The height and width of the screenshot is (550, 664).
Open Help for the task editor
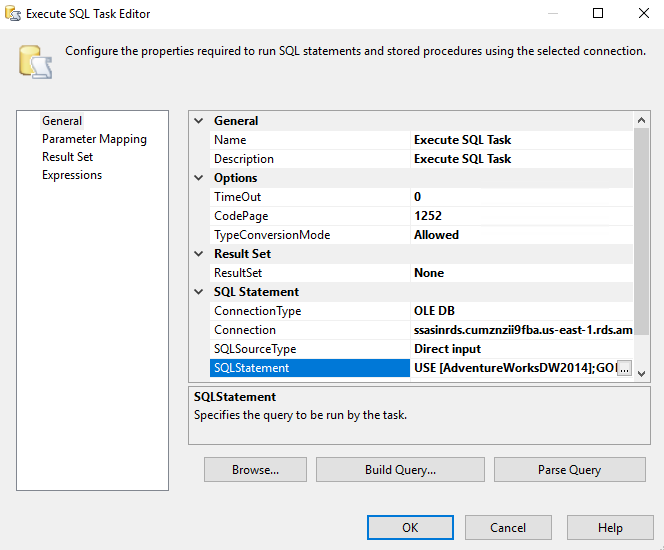(610, 528)
